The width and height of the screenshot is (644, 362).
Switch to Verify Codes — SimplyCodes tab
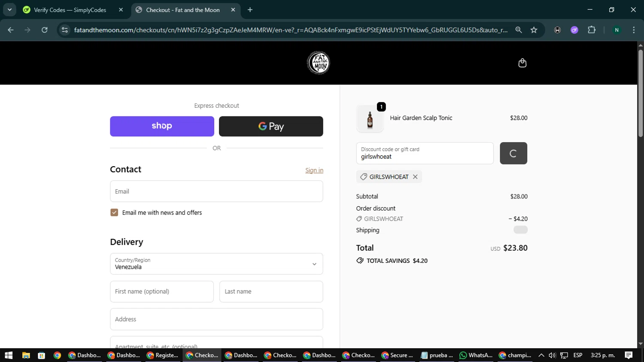pos(73,10)
